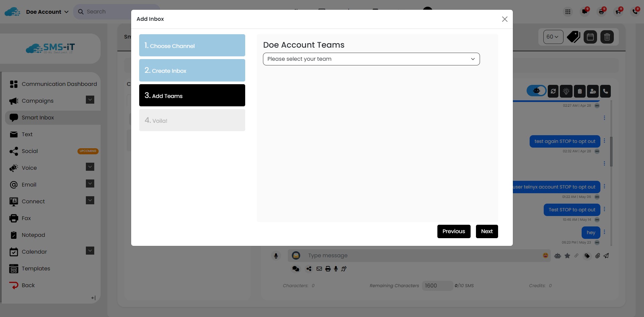Screen dimensions: 644x317
Task: Click the refresh sync icon above conversation
Action: [553, 91]
